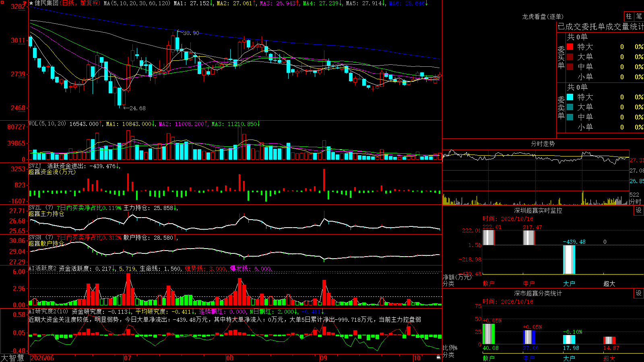Click the 日线, 前复权 period label
The height and width of the screenshot is (362, 644).
pyautogui.click(x=80, y=3)
